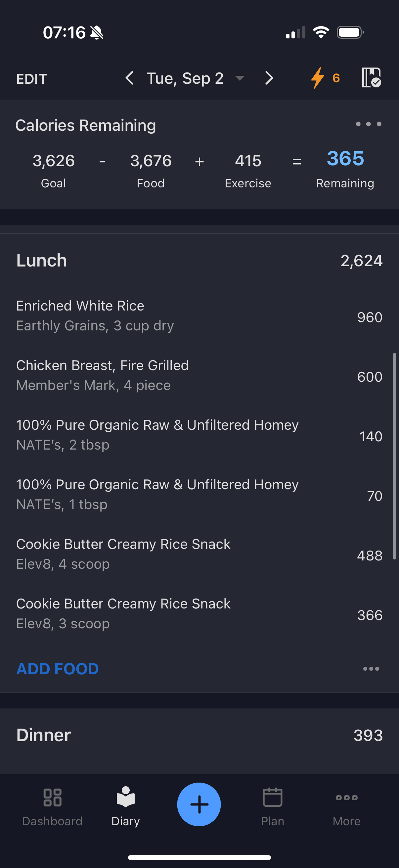
Task: Click the diary vertical scrollbar
Action: pyautogui.click(x=394, y=456)
